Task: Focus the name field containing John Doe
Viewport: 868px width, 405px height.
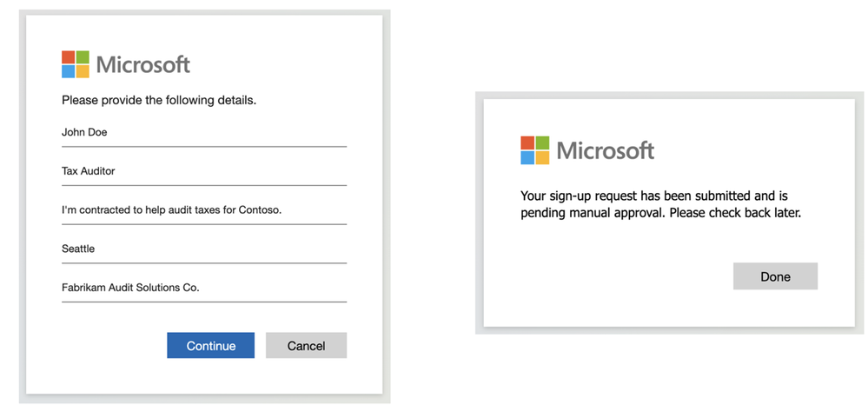Action: (203, 133)
